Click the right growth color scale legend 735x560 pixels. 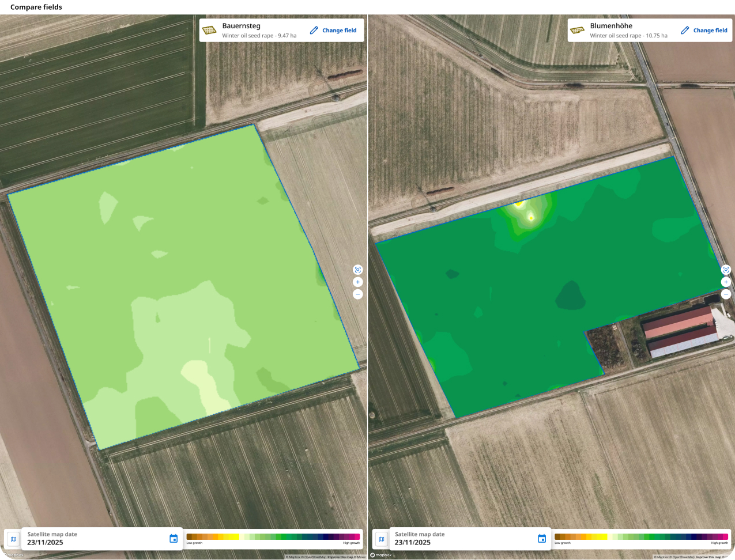(641, 537)
